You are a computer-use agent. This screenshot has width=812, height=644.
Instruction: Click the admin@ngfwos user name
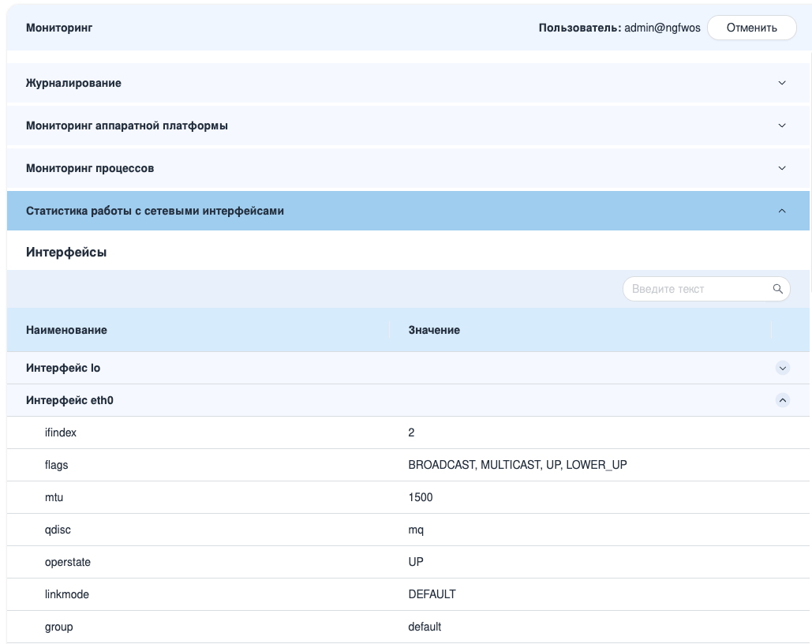point(662,28)
